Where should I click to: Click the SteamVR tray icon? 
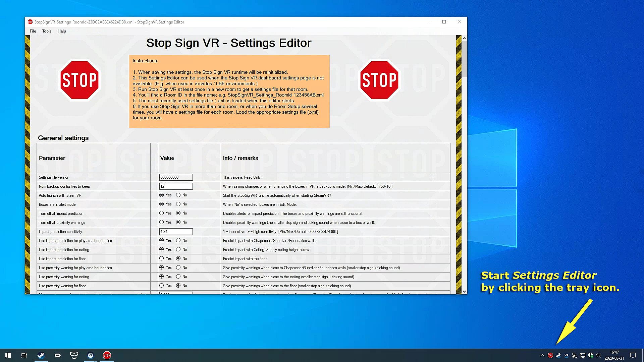pyautogui.click(x=567, y=355)
